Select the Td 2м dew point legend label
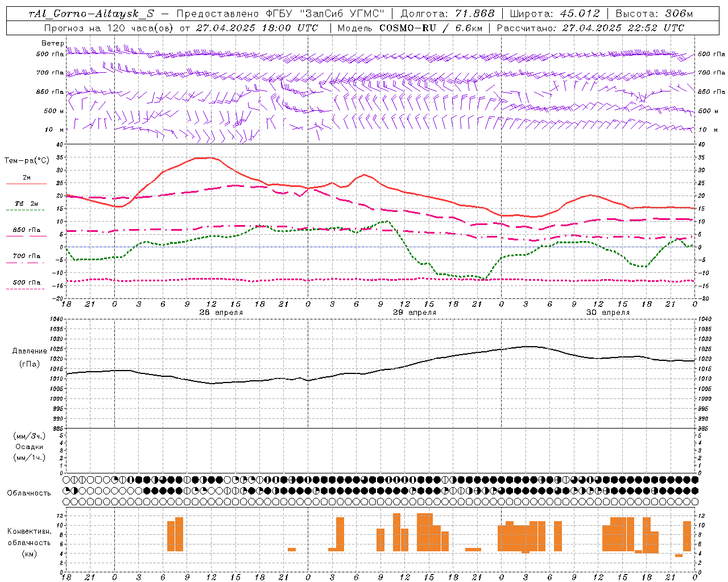Screen dimensions: 728x582 pyautogui.click(x=27, y=203)
